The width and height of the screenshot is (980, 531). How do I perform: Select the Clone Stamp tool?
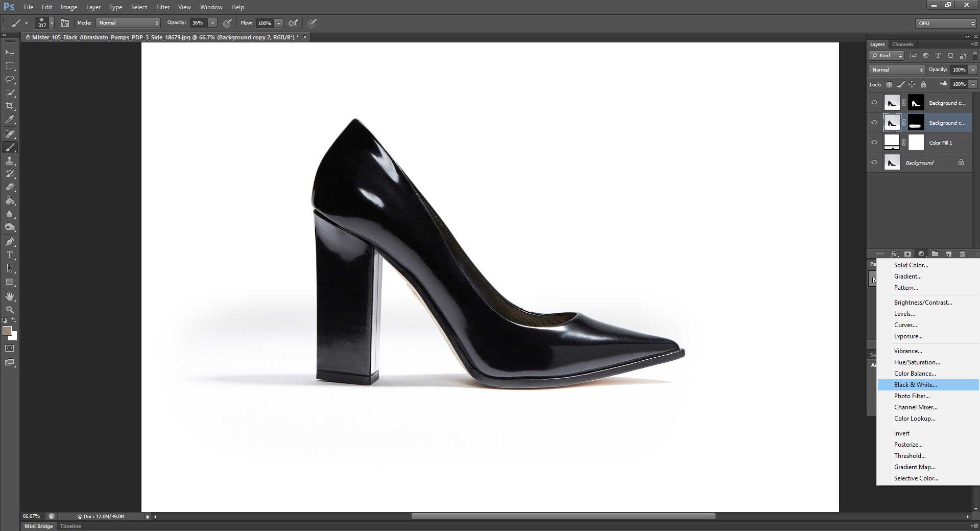[10, 160]
